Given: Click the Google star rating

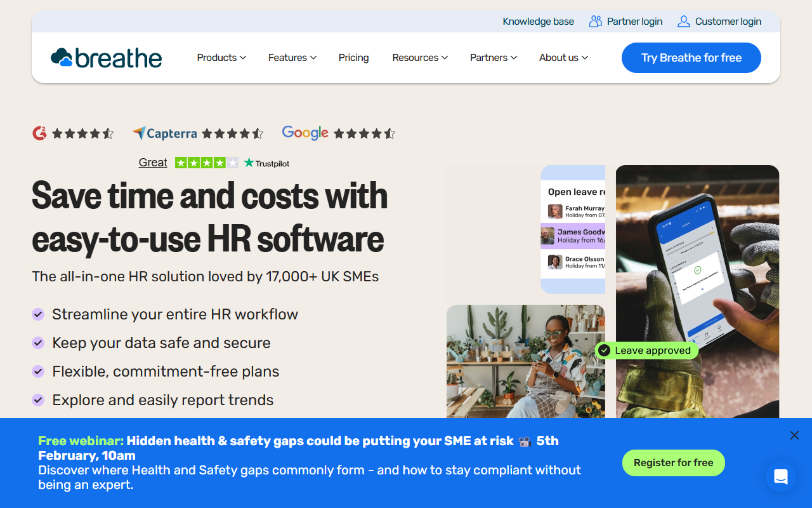Looking at the screenshot, I should coord(364,133).
